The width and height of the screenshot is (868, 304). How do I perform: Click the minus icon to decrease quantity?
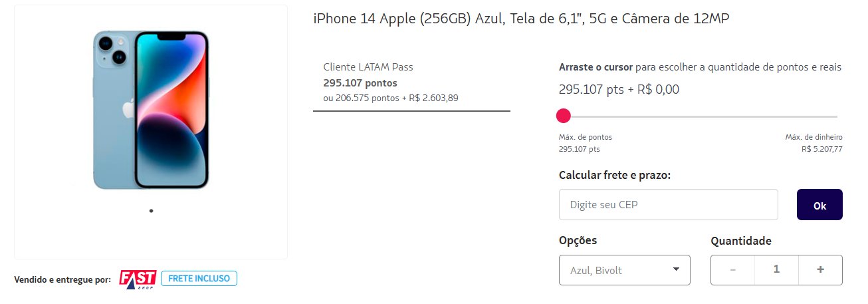pyautogui.click(x=733, y=269)
